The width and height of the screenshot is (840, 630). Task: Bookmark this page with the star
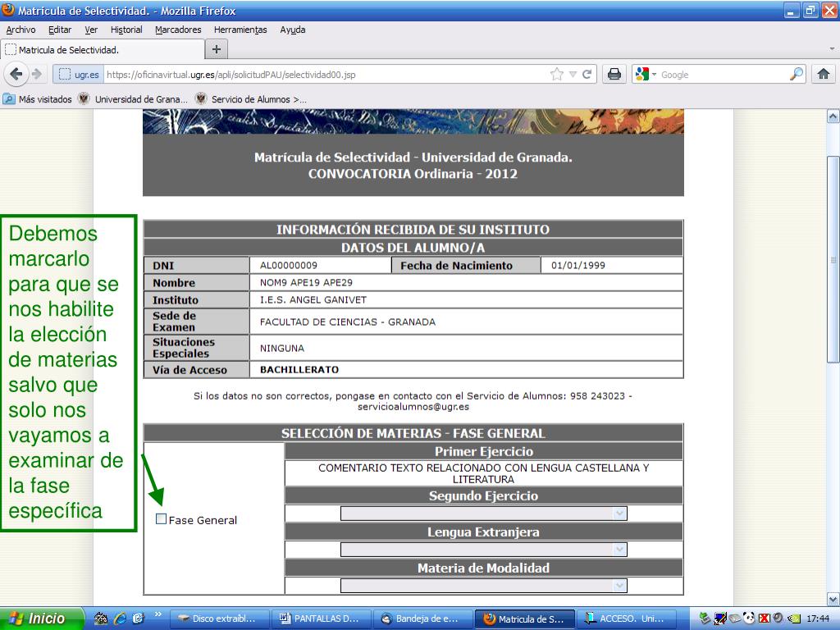pyautogui.click(x=557, y=75)
